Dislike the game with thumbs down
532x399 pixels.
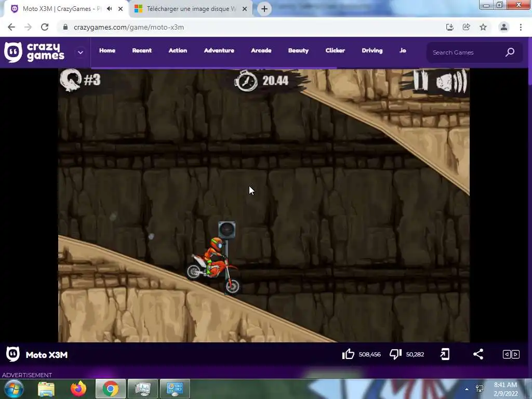pyautogui.click(x=395, y=354)
